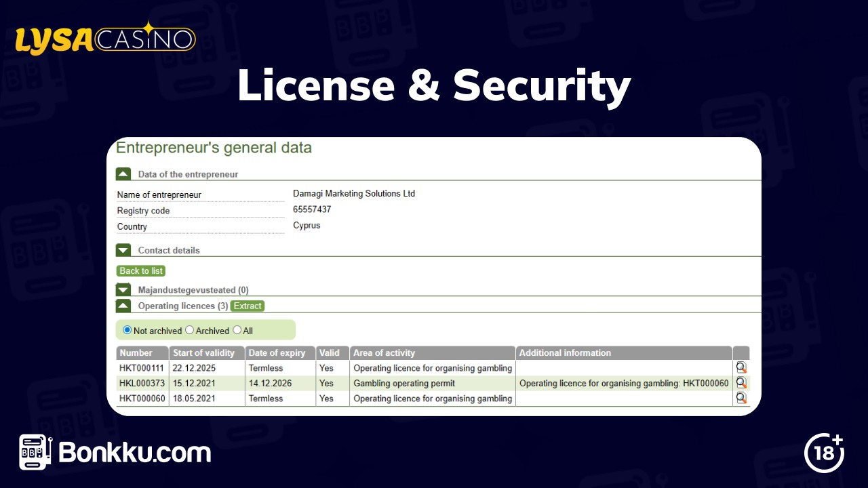Click Yes in the HKL000373 row
Screen dimensions: 868x488
(326, 383)
